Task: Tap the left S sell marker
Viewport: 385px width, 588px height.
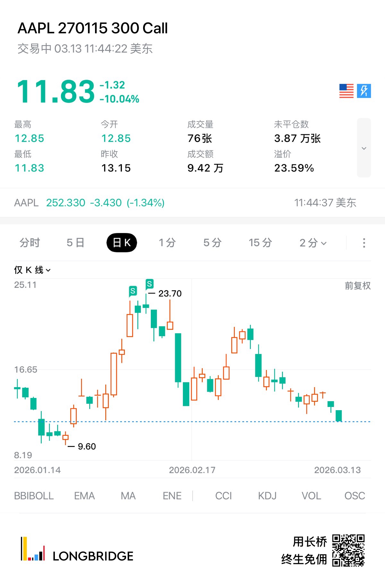Action: 133,291
